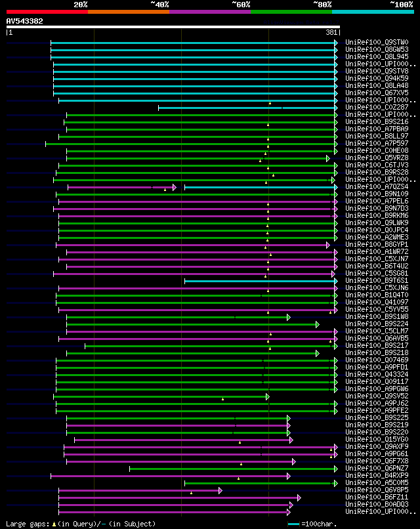
Task: Click hit label UniRef100_A7P597
Action: pyautogui.click(x=377, y=143)
